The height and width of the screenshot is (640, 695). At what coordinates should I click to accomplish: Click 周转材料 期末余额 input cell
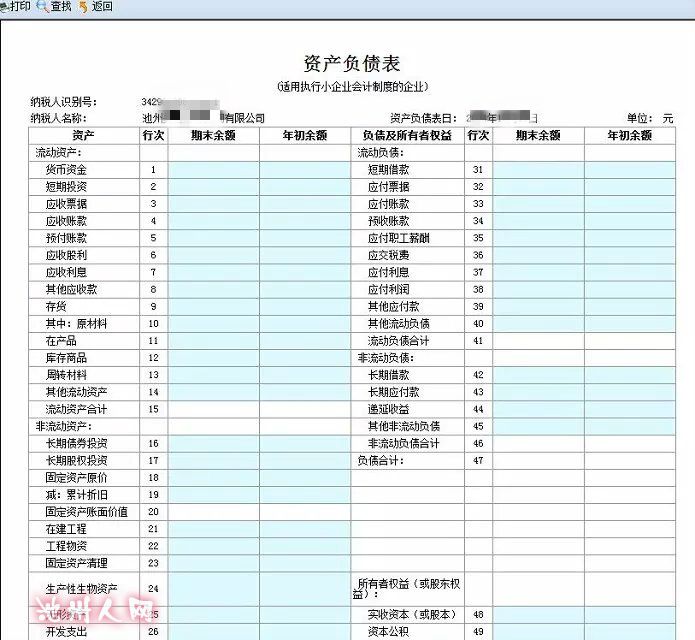pos(214,375)
